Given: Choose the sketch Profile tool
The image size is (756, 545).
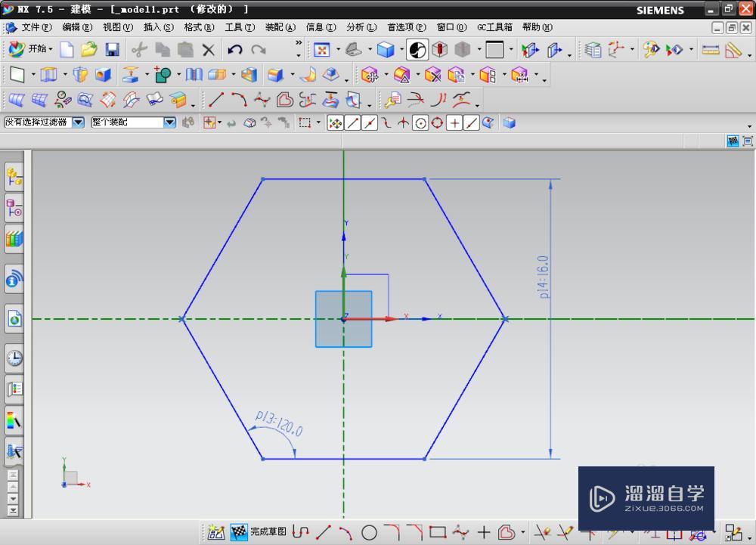Looking at the screenshot, I should [300, 532].
